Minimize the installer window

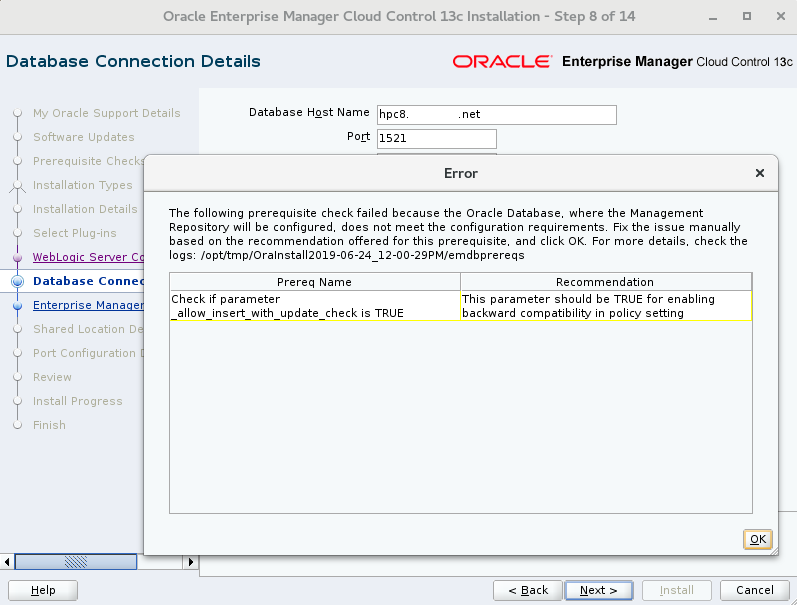713,17
